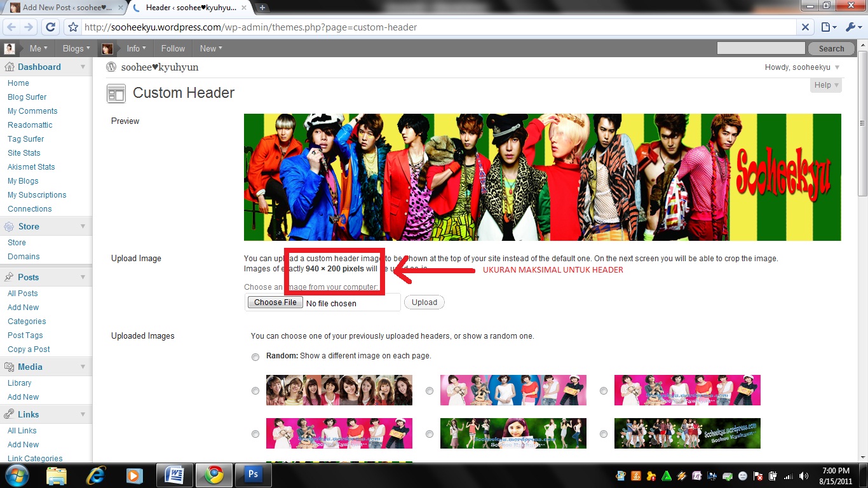The width and height of the screenshot is (868, 488).
Task: Select the radio for the top-right pink header
Action: pos(604,391)
